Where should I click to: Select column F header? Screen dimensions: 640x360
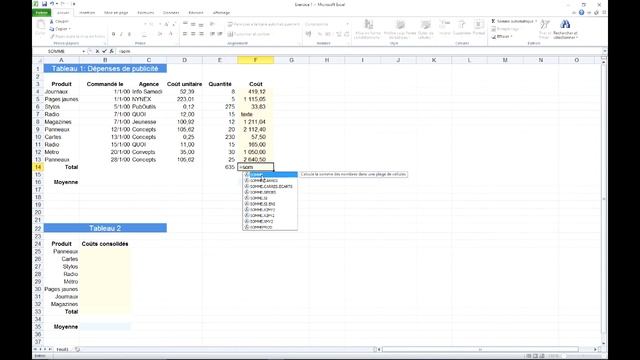click(x=256, y=60)
